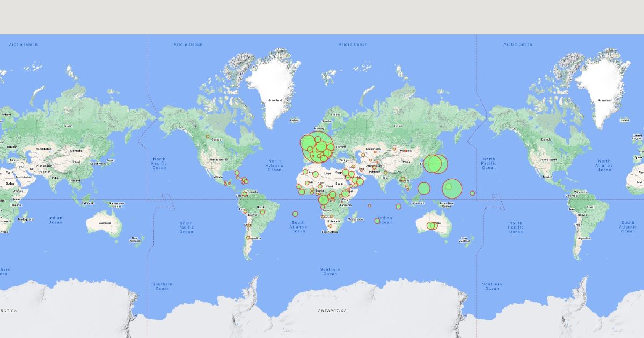Click the Greenland label on the right map copy

[x=605, y=100]
